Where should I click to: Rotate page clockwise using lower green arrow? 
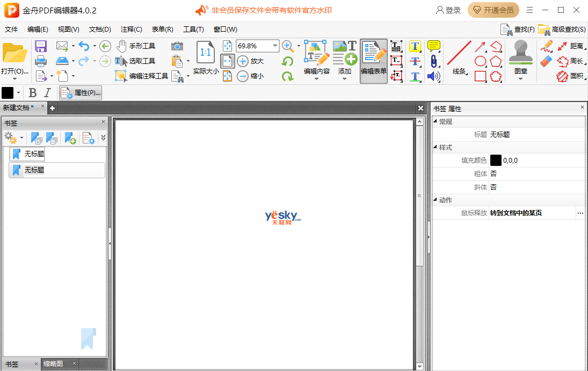[288, 76]
